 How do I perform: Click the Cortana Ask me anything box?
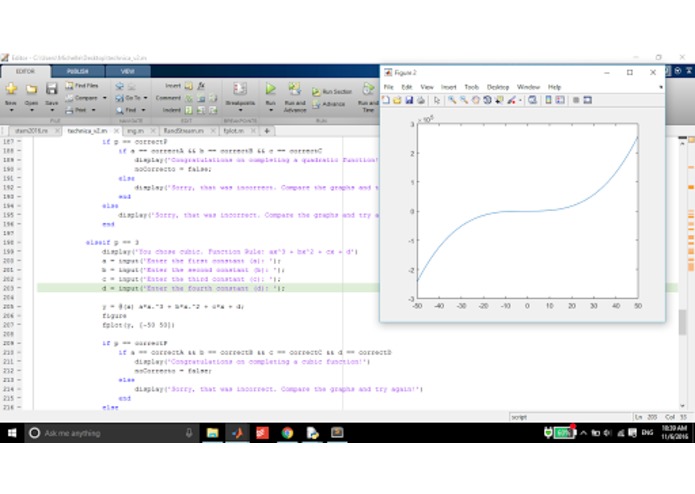pyautogui.click(x=111, y=433)
